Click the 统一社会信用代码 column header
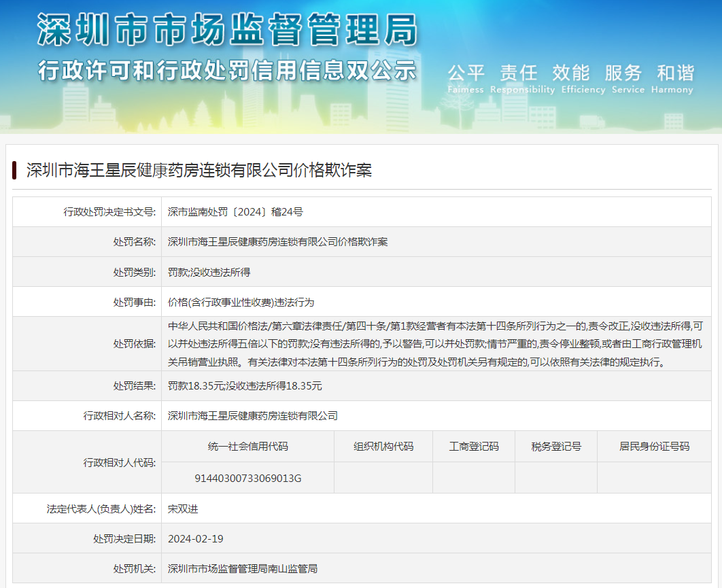Viewport: 722px width, 588px height. tap(247, 446)
